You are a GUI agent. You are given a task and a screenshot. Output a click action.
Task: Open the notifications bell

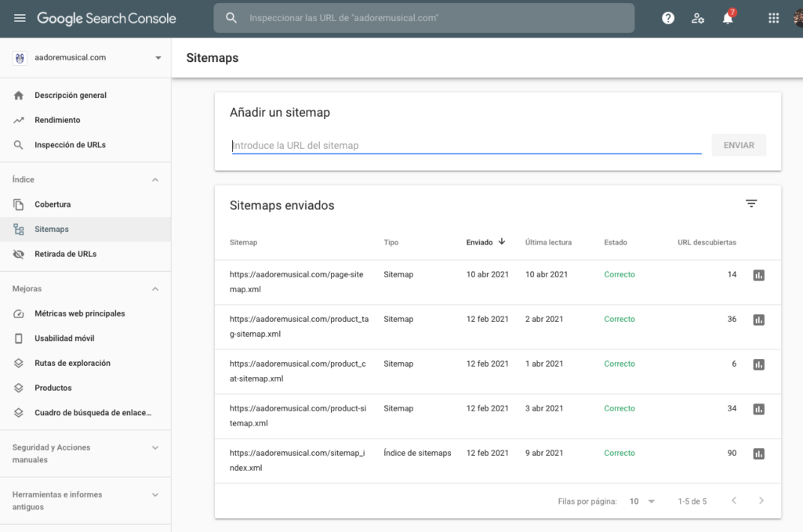click(x=728, y=18)
